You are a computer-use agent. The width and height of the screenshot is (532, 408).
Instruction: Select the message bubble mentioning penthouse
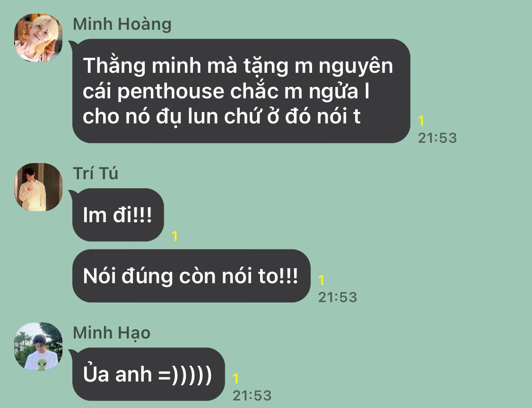point(241,91)
